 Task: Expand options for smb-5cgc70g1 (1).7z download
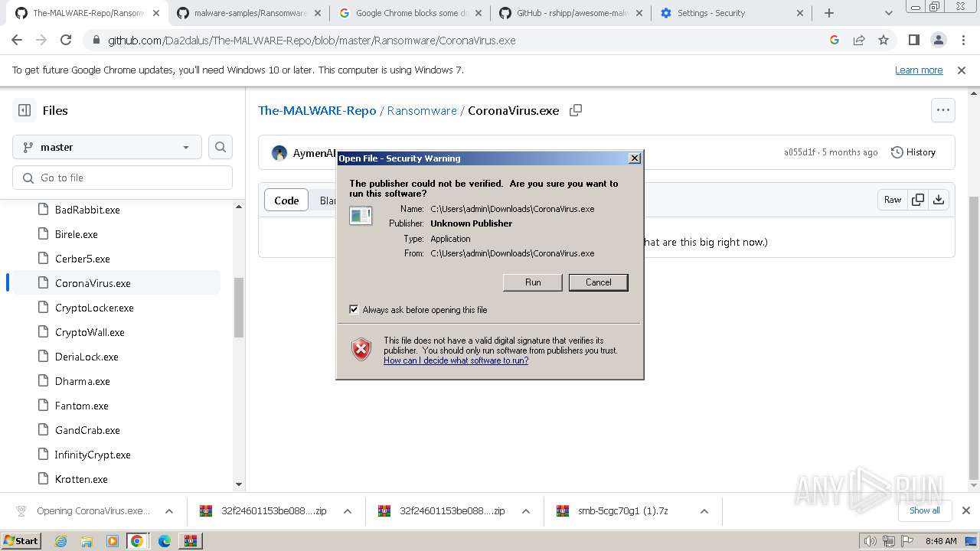704,511
